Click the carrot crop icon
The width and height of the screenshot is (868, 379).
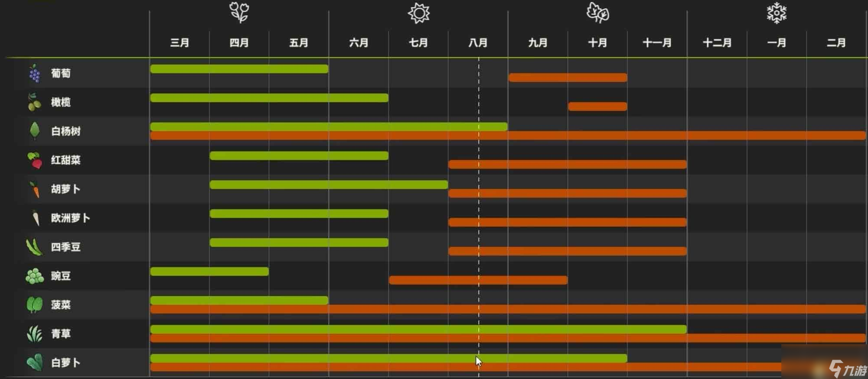(x=36, y=189)
